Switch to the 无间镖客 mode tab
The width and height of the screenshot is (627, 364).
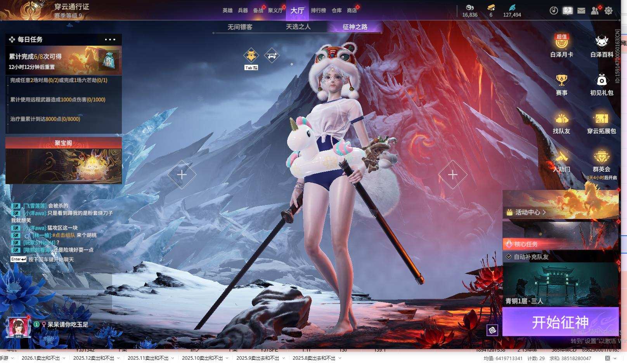pos(240,27)
